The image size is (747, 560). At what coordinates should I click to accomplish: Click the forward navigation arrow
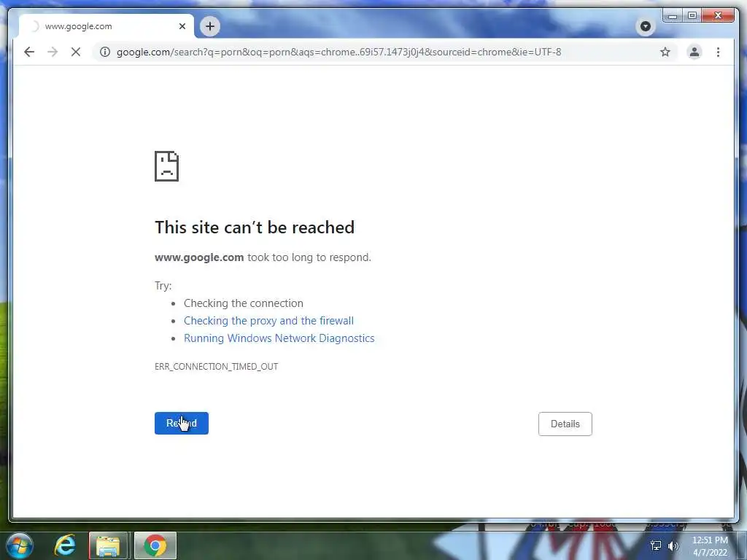[x=53, y=52]
